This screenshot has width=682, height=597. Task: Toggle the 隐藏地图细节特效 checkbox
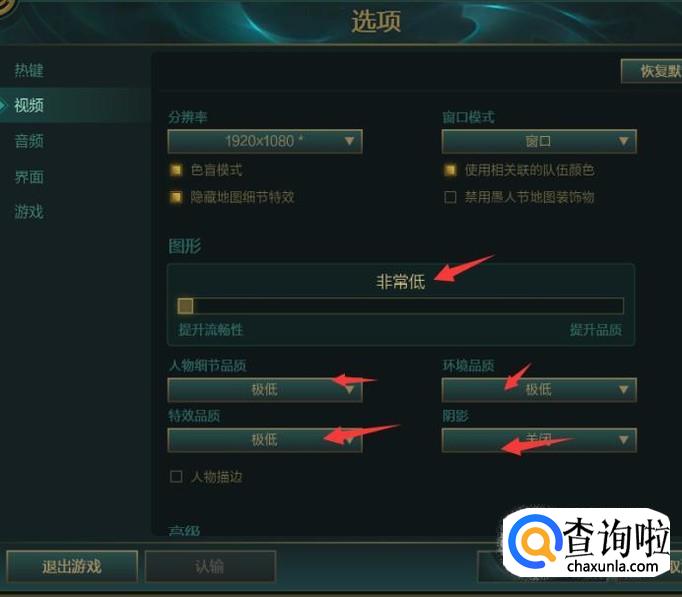176,197
